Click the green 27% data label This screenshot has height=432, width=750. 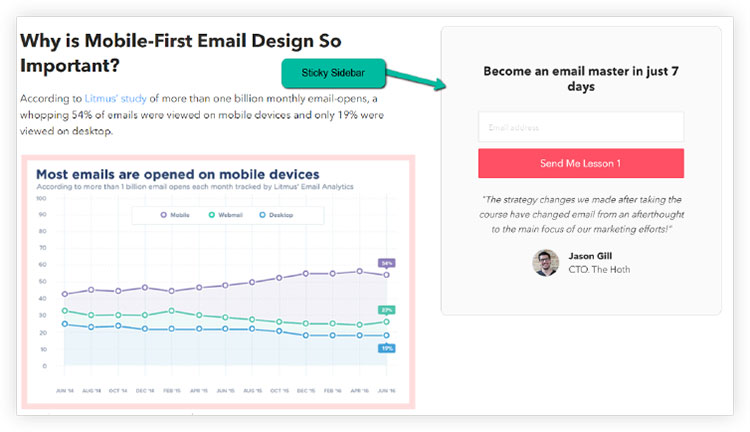(x=386, y=310)
